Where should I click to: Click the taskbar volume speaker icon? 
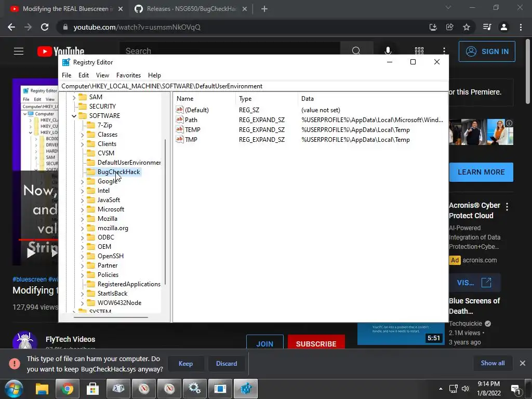465,389
